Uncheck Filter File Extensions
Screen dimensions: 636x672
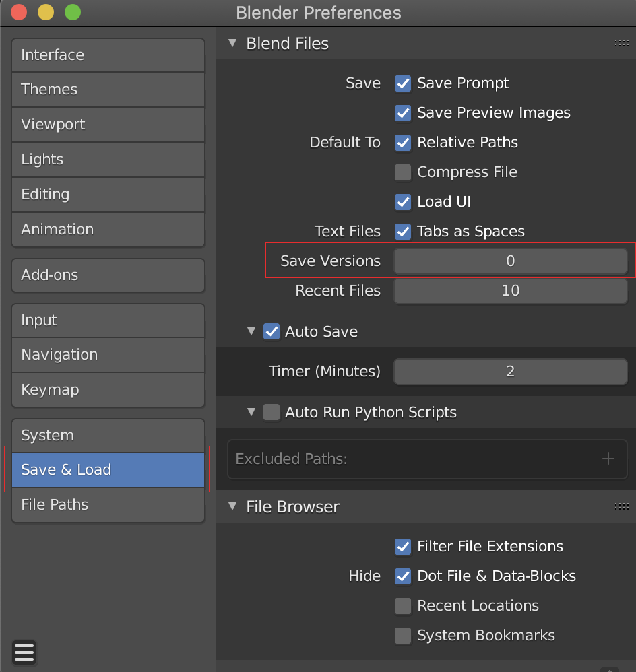pyautogui.click(x=403, y=547)
